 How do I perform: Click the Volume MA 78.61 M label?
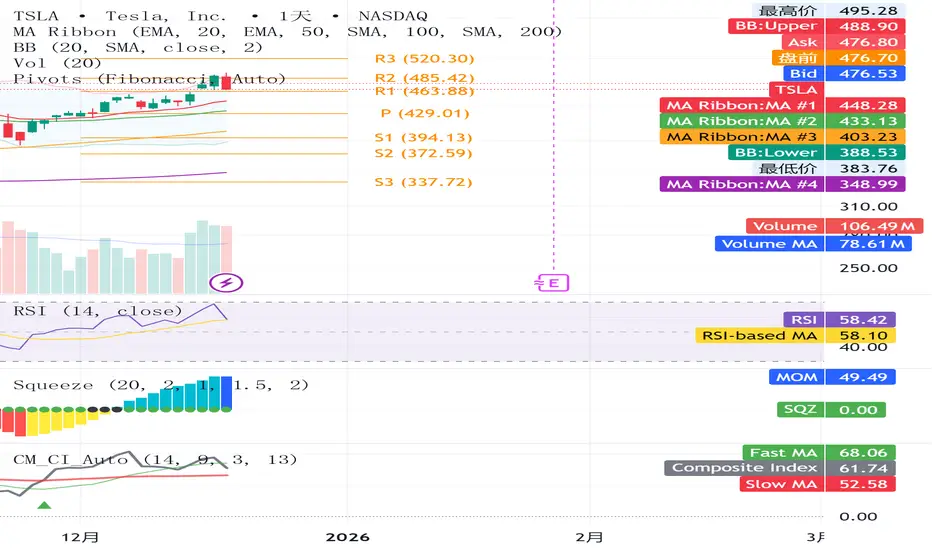click(x=813, y=244)
